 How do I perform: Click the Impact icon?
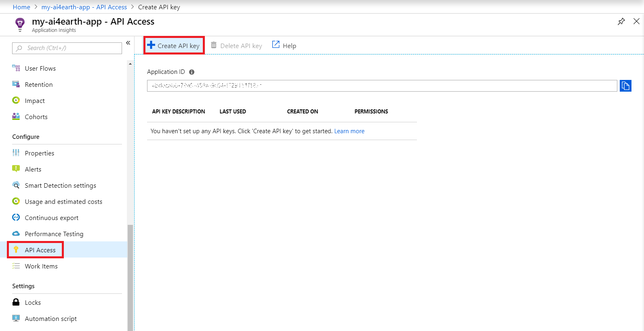click(x=16, y=101)
